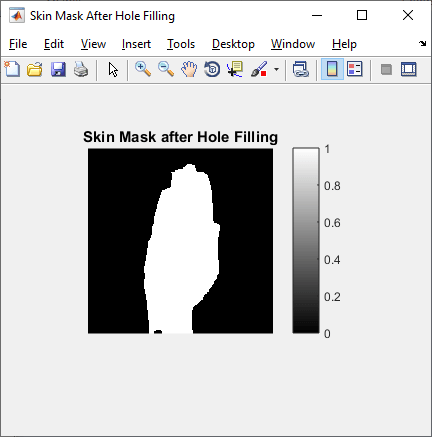Print the figure using the printer icon

point(81,69)
